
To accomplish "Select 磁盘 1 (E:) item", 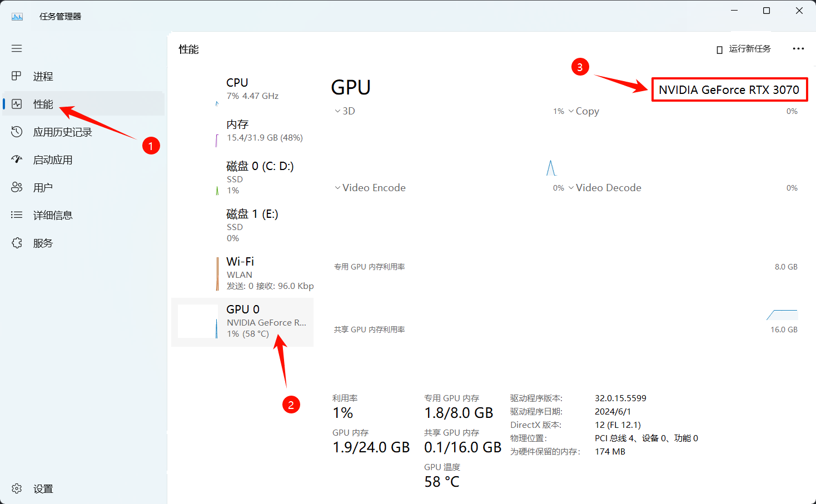I will [242, 226].
